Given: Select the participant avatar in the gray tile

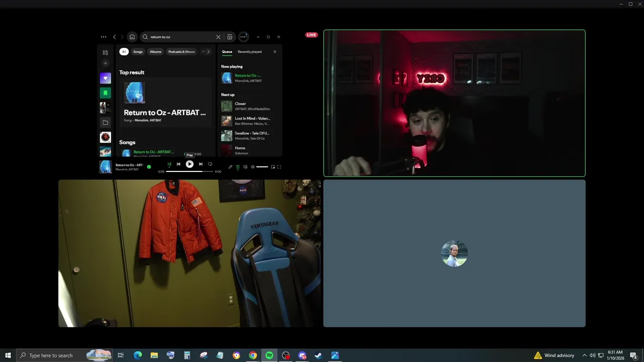Looking at the screenshot, I should [454, 253].
